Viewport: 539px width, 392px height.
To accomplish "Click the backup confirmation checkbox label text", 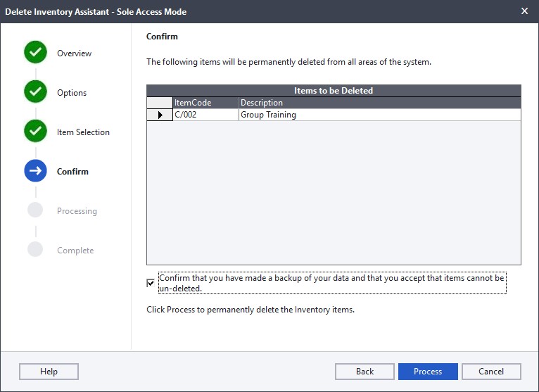I will pos(331,283).
